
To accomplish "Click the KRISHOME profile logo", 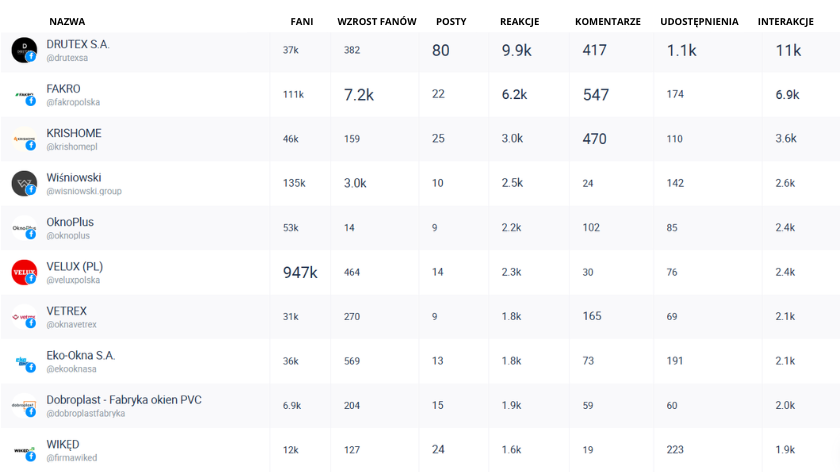I will (x=24, y=139).
